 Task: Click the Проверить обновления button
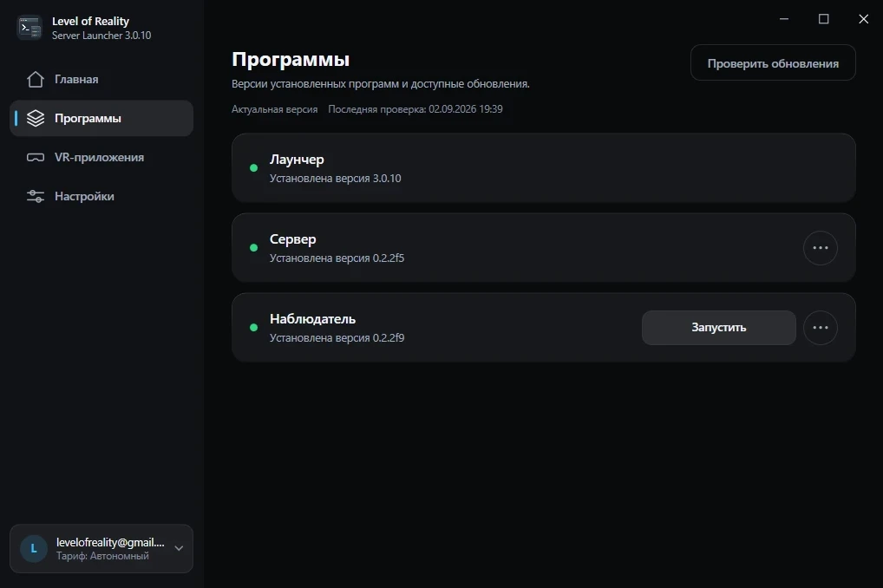pyautogui.click(x=773, y=63)
